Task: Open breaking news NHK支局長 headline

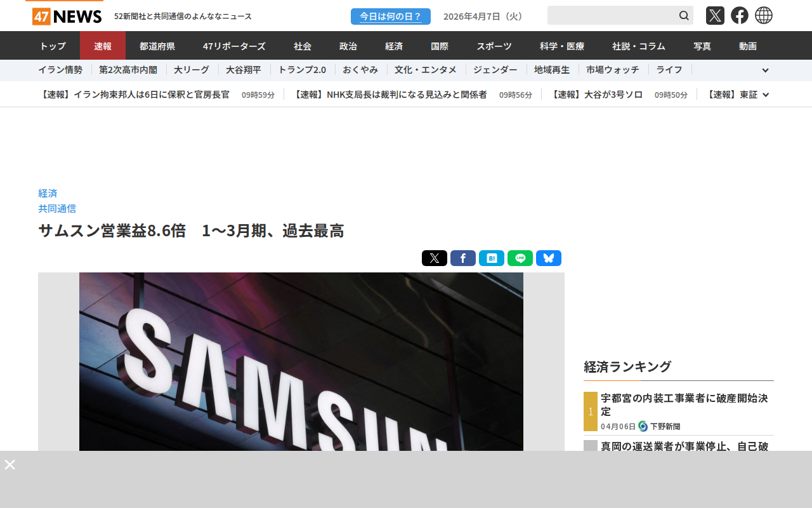Action: pyautogui.click(x=390, y=95)
